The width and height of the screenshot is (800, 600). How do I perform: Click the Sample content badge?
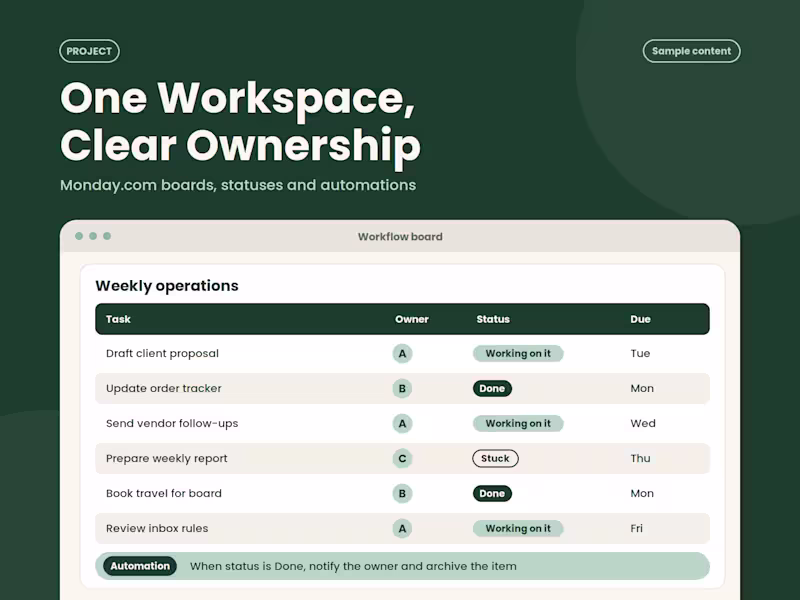691,51
